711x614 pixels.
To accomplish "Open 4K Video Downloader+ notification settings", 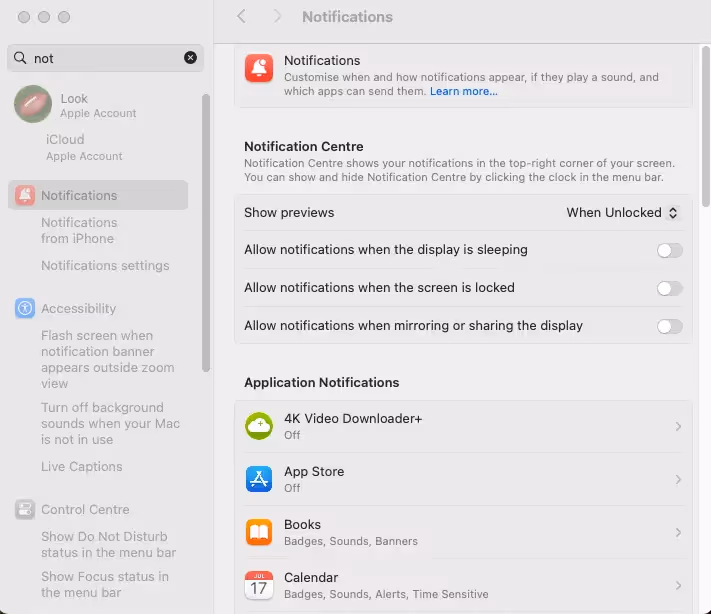I will (463, 426).
